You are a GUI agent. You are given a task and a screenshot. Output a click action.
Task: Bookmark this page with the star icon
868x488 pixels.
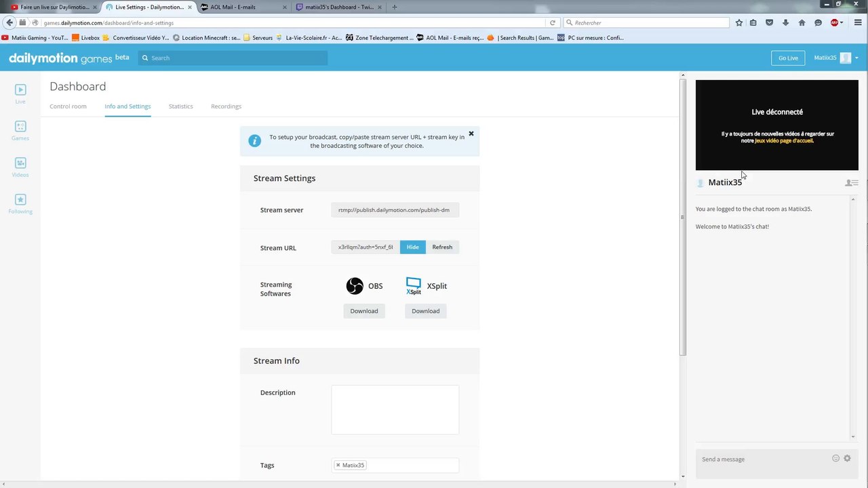pos(739,22)
